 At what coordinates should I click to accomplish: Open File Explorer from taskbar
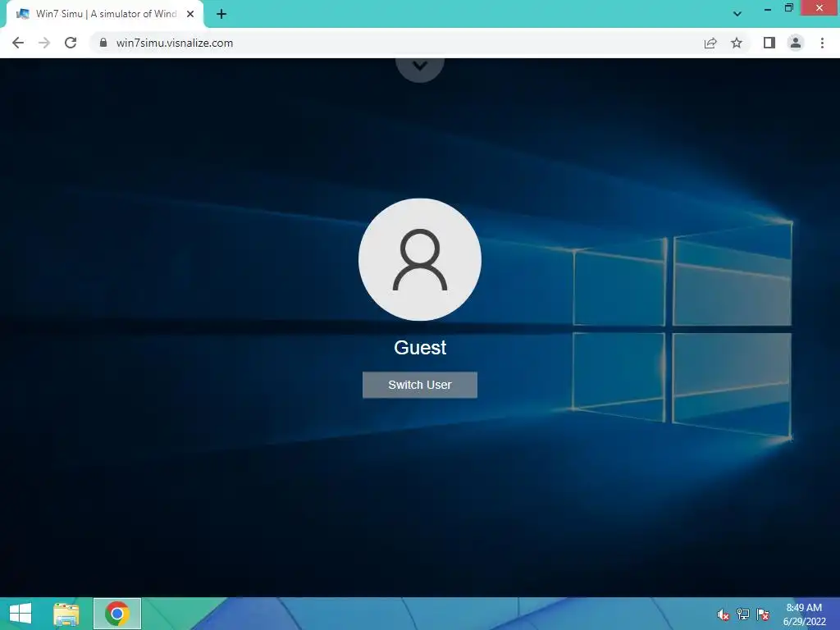(x=66, y=614)
